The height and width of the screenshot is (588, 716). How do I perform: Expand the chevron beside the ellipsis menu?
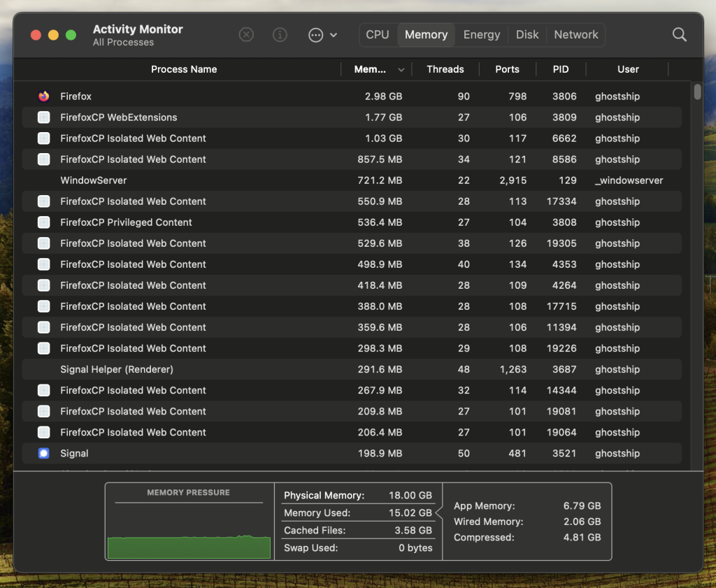click(334, 35)
